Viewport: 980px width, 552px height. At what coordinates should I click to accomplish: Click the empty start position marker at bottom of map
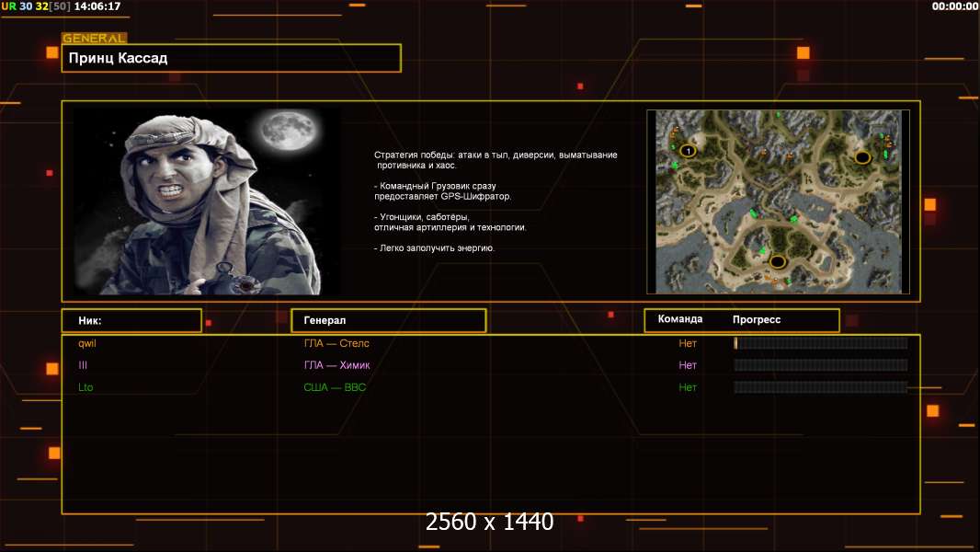tap(778, 261)
